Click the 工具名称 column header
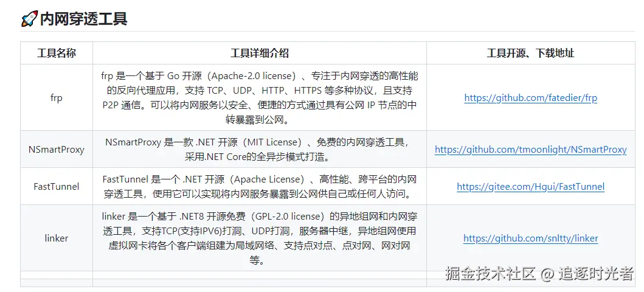 [x=57, y=53]
